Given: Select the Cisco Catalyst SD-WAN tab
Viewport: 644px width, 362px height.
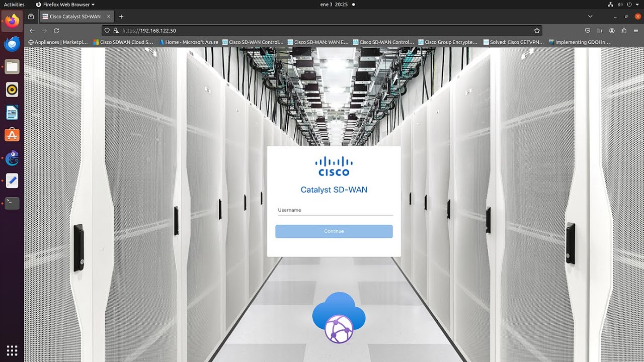Looking at the screenshot, I should coord(76,17).
